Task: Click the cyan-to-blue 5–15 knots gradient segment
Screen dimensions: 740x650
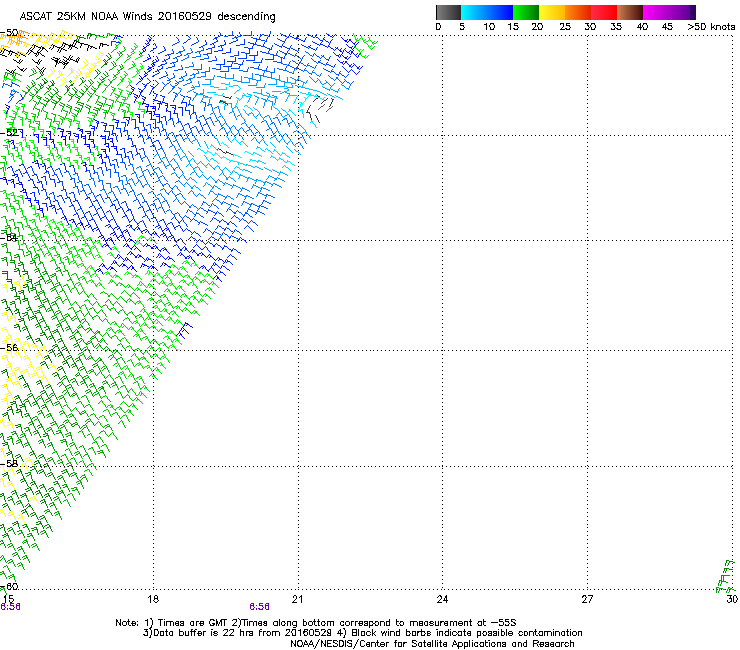Action: [487, 12]
